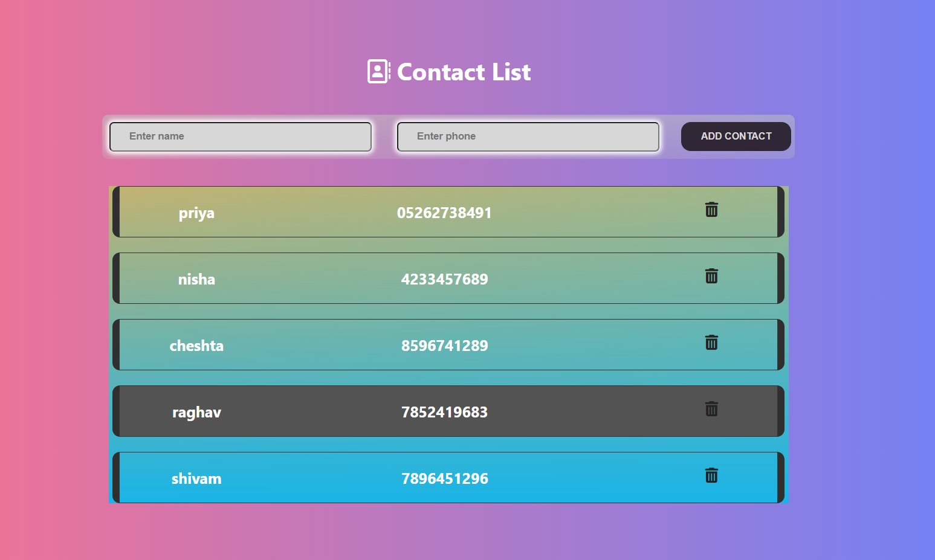
Task: Click the trash icon on the highlighted dark row
Action: point(711,410)
